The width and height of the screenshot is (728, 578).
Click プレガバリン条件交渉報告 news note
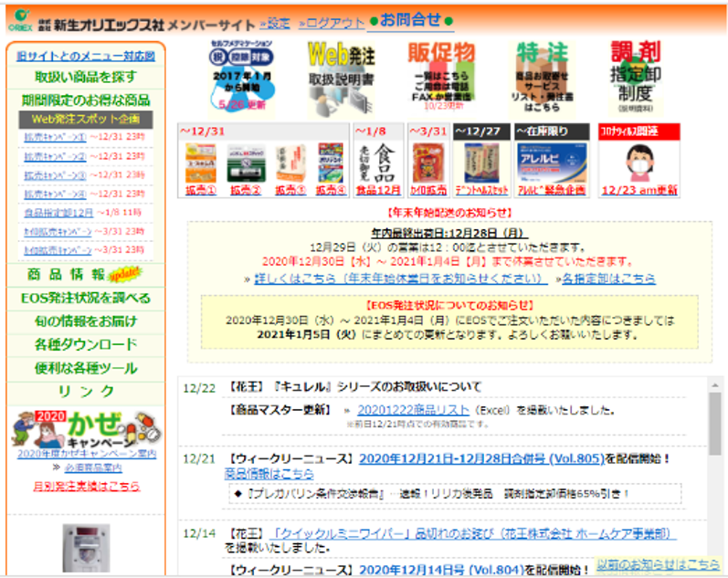tap(455, 493)
